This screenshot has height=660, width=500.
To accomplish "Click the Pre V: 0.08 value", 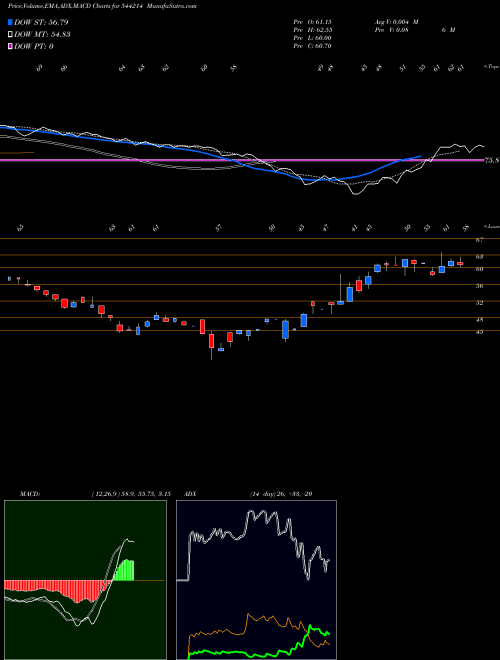I will (394, 30).
